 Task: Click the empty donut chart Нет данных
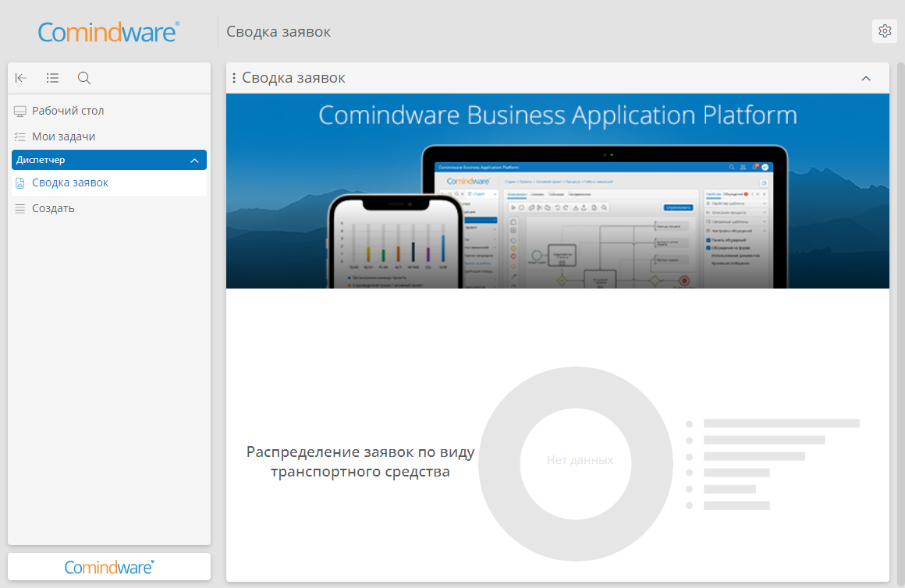pyautogui.click(x=576, y=463)
